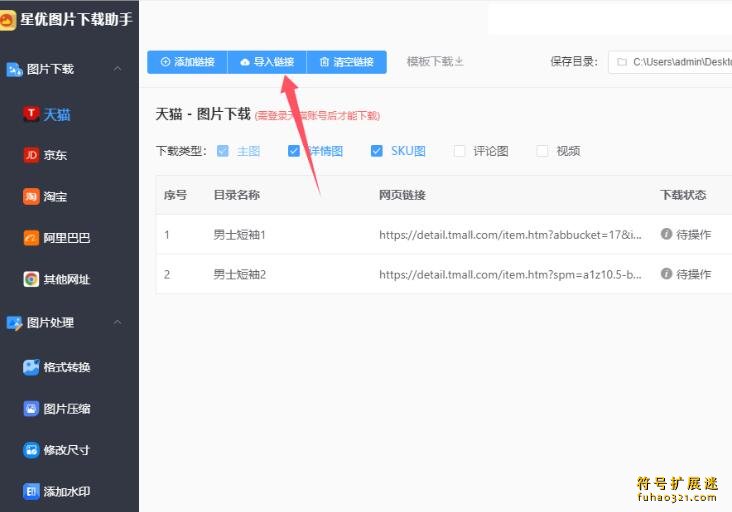
Task: Open 修改尺寸 tool
Action: 66,450
